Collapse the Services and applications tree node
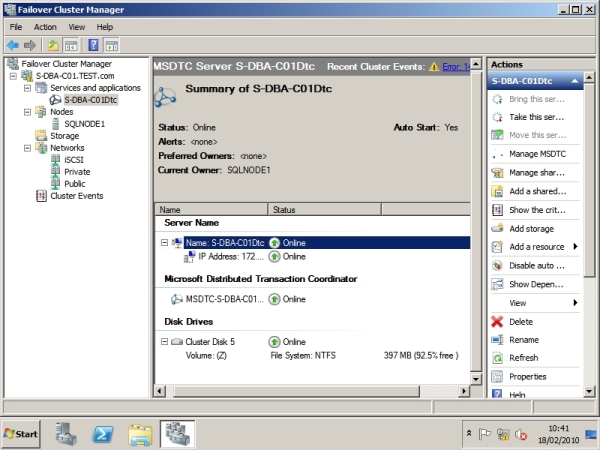This screenshot has height=450, width=600. click(x=27, y=88)
